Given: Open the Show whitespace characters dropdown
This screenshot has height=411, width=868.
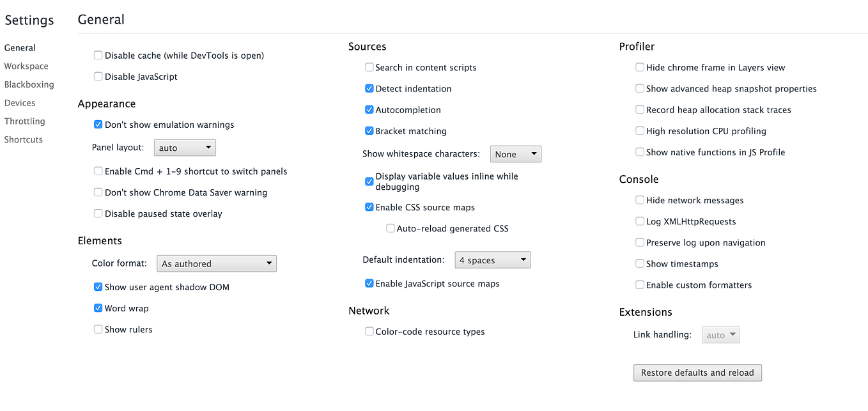Looking at the screenshot, I should pyautogui.click(x=515, y=153).
